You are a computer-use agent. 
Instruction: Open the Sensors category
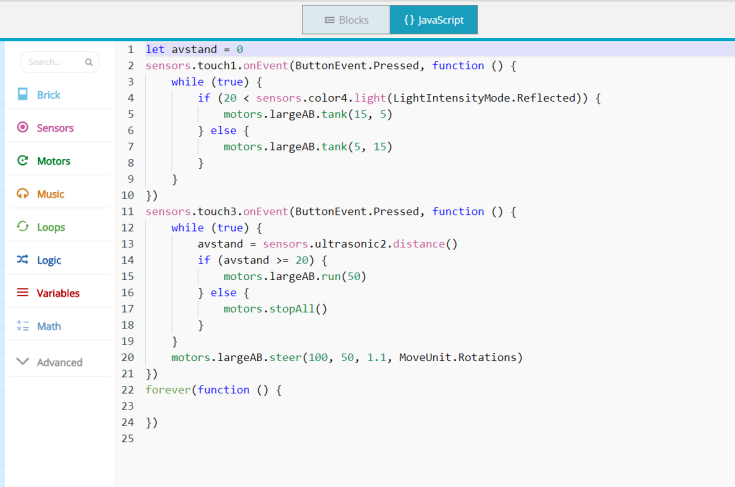click(60, 128)
